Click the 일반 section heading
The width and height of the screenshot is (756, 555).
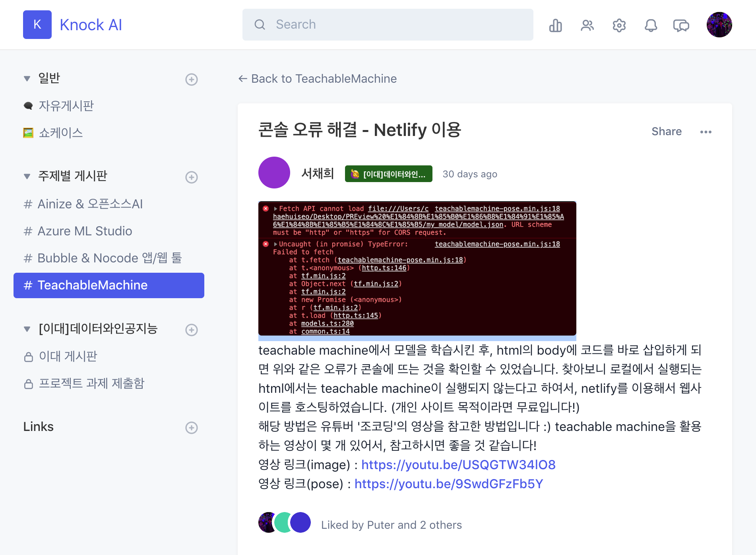[x=49, y=78]
